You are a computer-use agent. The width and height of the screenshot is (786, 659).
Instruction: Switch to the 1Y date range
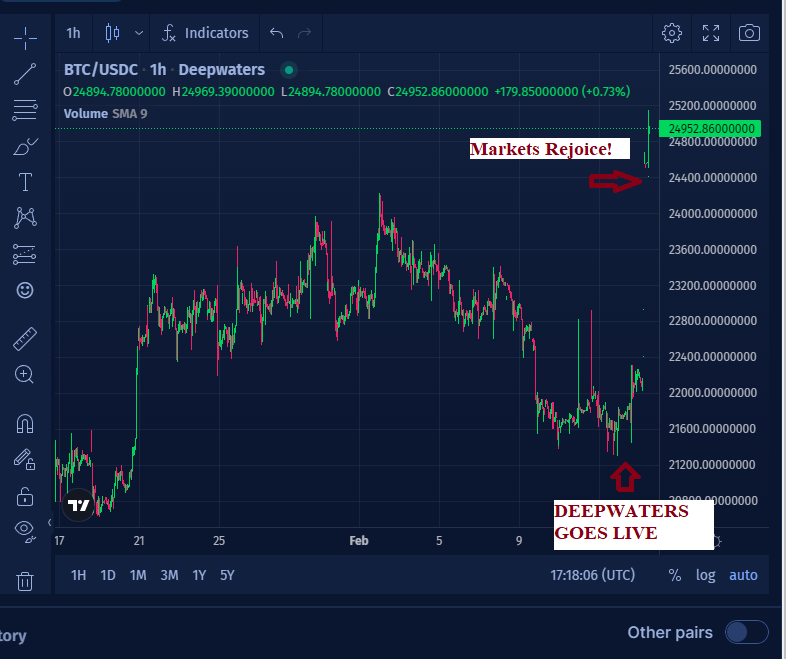point(200,575)
